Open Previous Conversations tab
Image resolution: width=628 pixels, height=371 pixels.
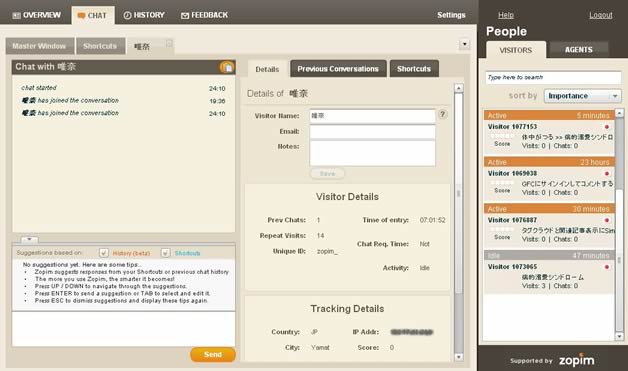(338, 69)
